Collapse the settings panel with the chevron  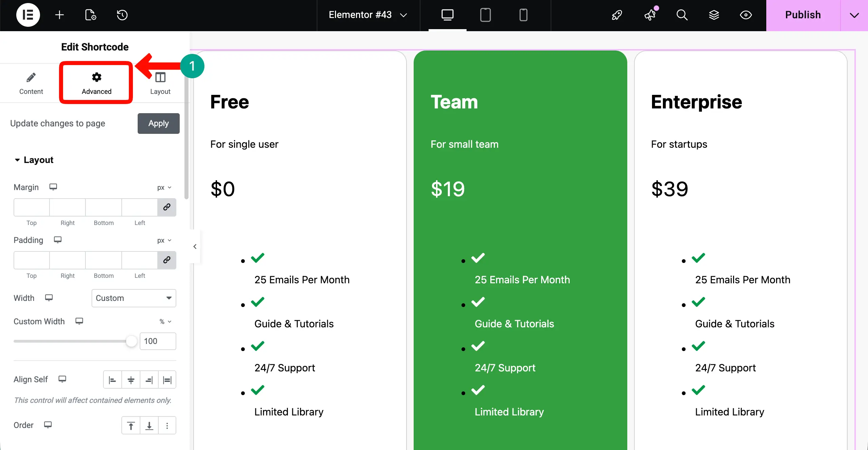195,246
